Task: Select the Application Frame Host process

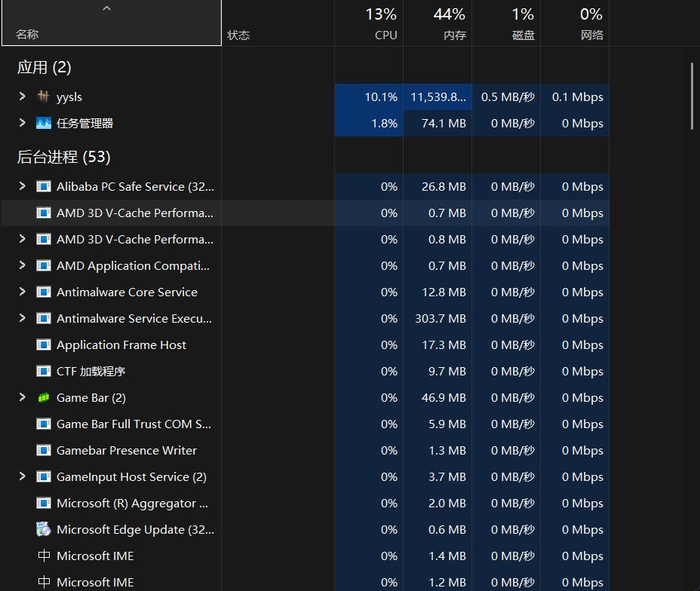Action: [x=121, y=344]
